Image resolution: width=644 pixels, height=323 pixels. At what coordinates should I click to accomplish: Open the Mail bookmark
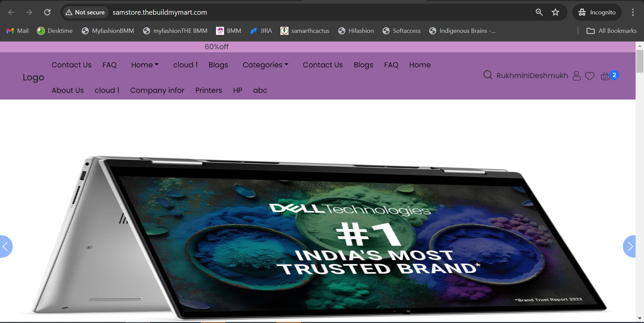[x=17, y=31]
